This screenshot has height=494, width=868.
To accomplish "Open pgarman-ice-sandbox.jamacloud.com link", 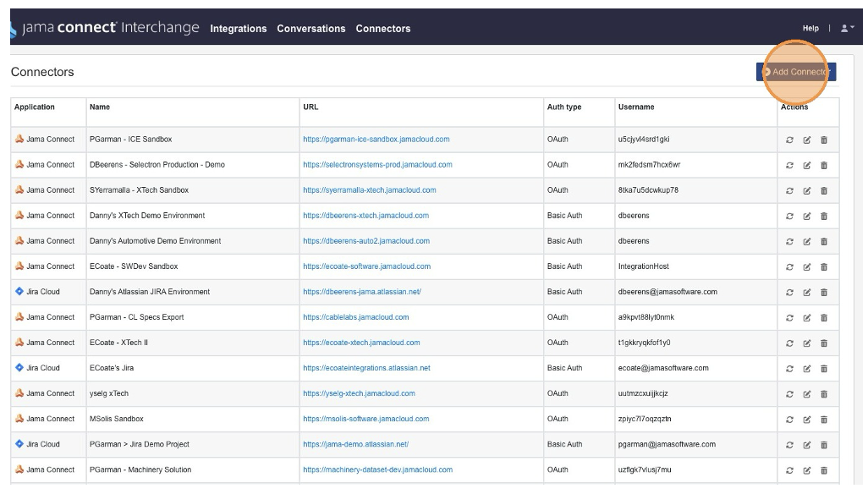I will [x=376, y=140].
